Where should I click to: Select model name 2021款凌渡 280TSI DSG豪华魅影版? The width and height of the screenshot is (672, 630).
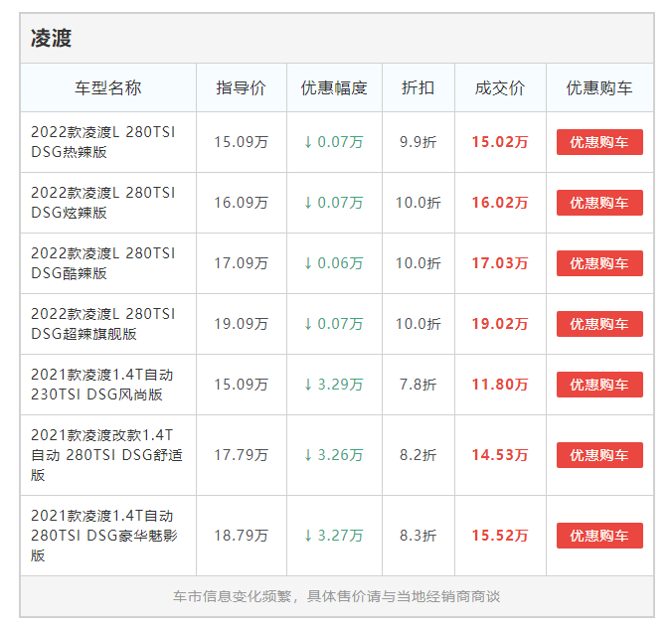pos(104,536)
